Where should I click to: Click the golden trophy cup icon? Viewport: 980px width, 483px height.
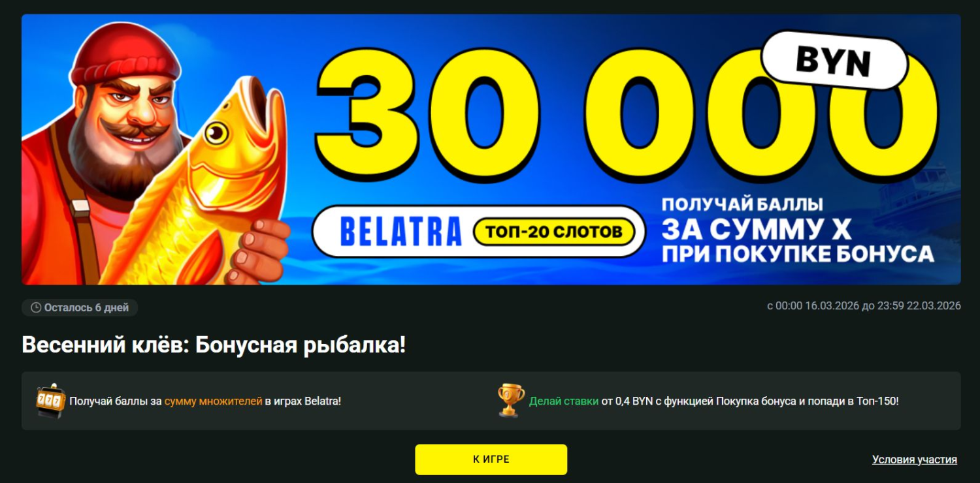coord(511,401)
